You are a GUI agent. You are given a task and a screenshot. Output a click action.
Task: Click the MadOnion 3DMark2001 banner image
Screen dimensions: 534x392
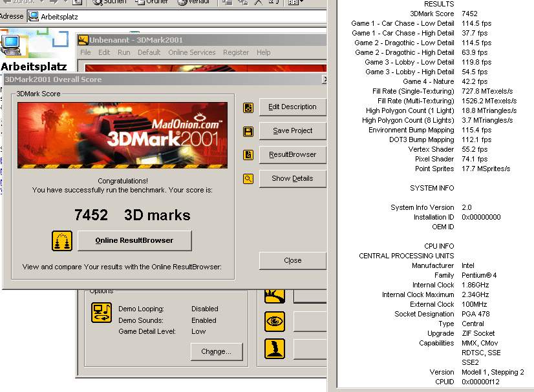[123, 136]
